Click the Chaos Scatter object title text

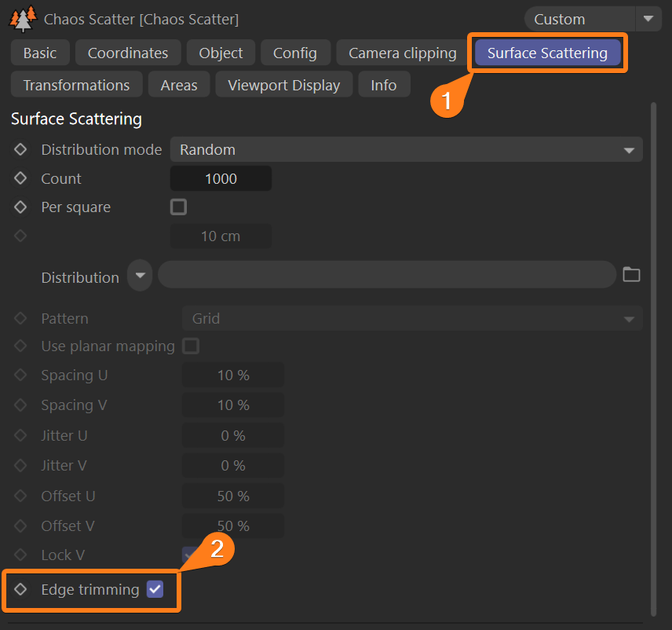click(x=141, y=19)
